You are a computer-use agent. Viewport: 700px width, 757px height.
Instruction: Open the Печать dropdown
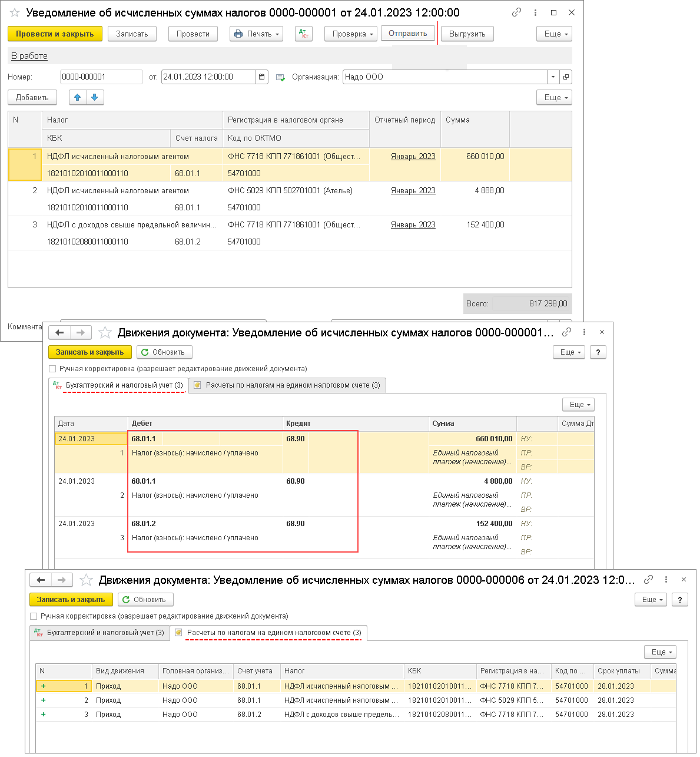click(x=256, y=34)
